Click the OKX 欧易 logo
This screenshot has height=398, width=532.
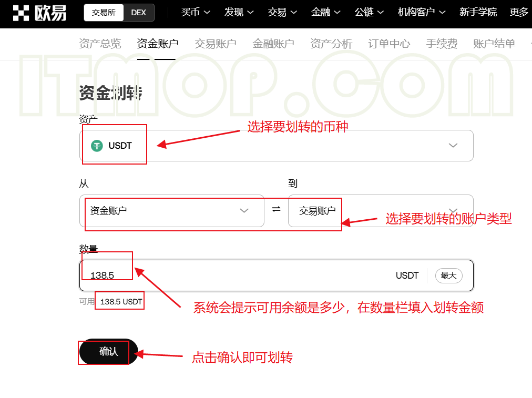point(40,13)
